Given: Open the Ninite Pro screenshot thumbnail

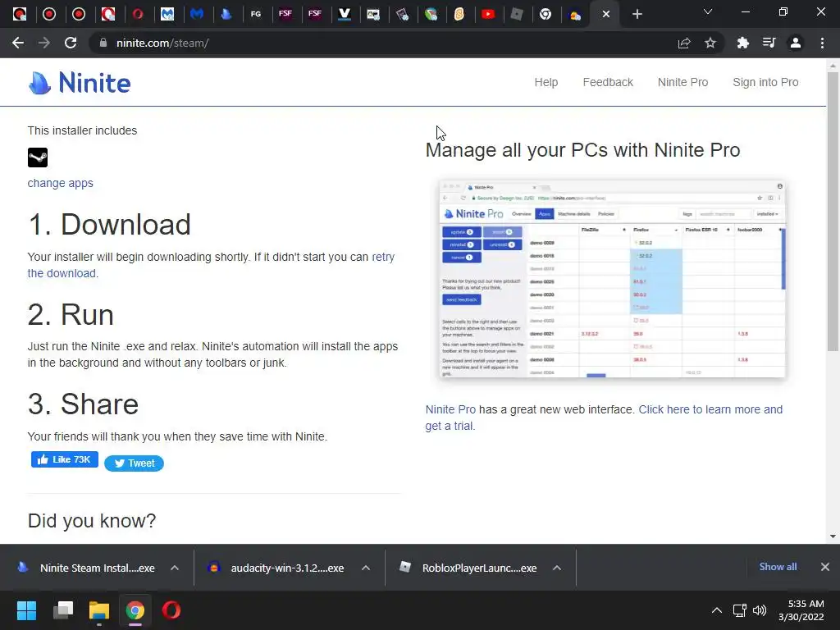Looking at the screenshot, I should click(x=612, y=279).
